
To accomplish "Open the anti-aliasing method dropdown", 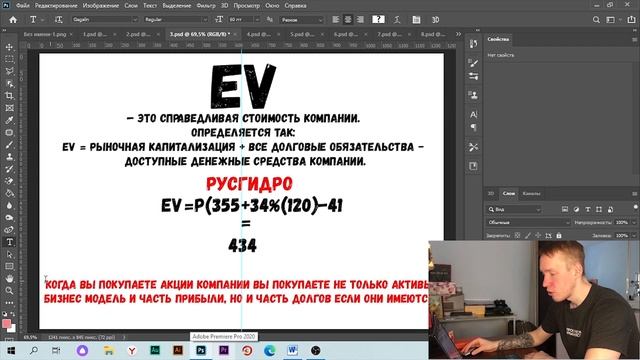I will pyautogui.click(x=301, y=20).
